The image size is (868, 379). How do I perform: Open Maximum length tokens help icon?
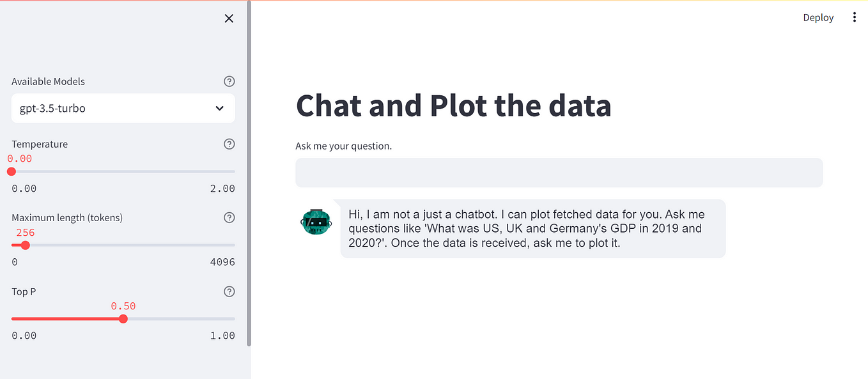(229, 217)
